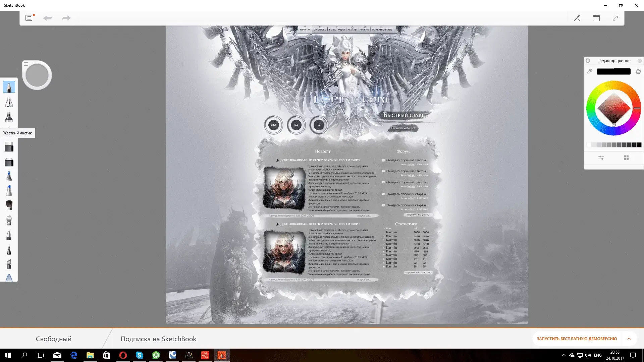Image resolution: width=644 pixels, height=362 pixels.
Task: Pick the black swatch at grayscale row end
Action: click(x=639, y=145)
